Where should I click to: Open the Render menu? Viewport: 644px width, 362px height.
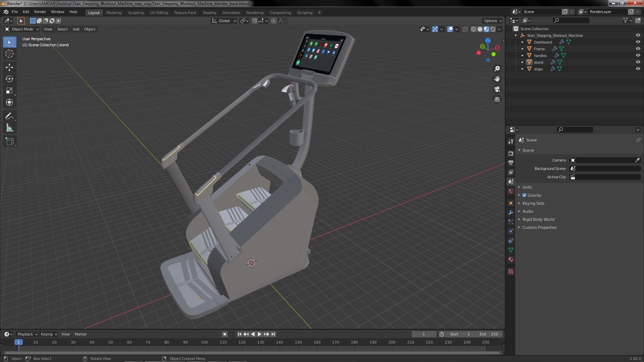click(40, 12)
